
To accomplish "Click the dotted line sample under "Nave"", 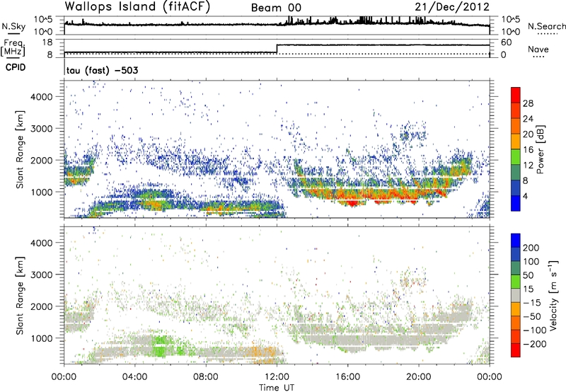I will pyautogui.click(x=539, y=57).
